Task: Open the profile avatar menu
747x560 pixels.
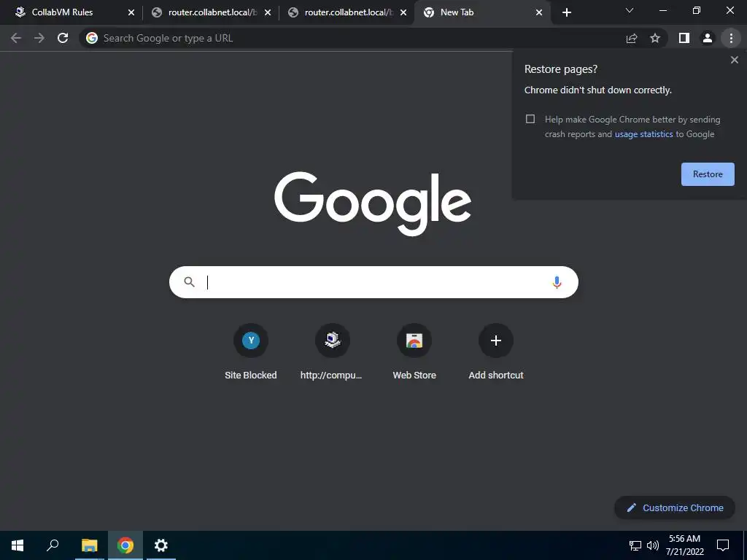Action: click(x=708, y=38)
